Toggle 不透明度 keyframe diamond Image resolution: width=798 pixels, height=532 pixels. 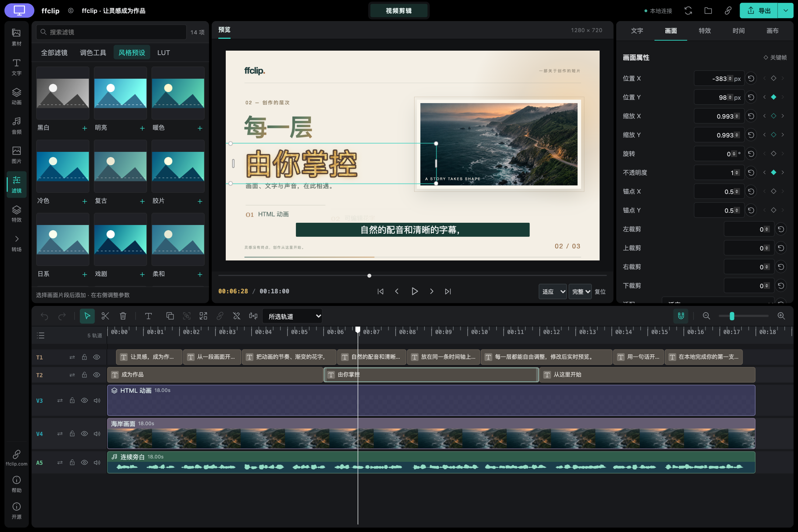point(773,173)
